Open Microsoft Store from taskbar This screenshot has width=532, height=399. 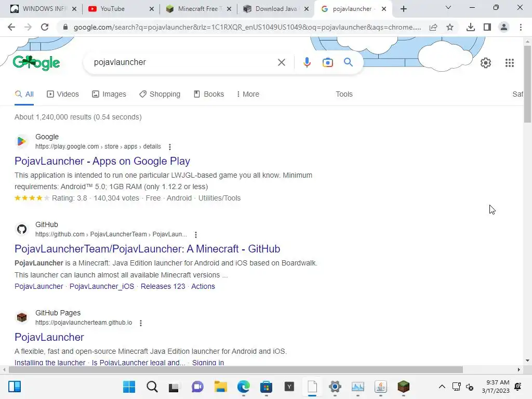point(266,387)
